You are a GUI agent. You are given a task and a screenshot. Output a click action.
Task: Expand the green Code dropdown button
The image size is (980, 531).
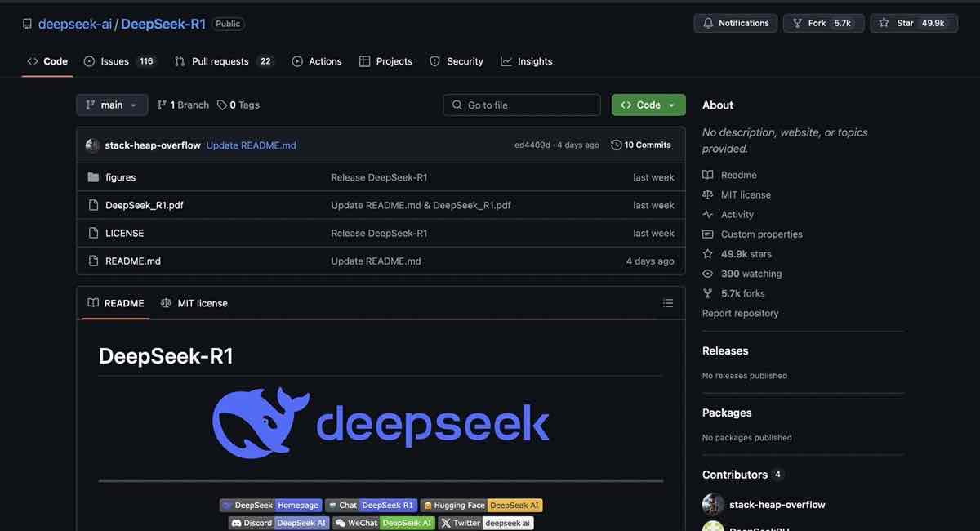click(648, 105)
